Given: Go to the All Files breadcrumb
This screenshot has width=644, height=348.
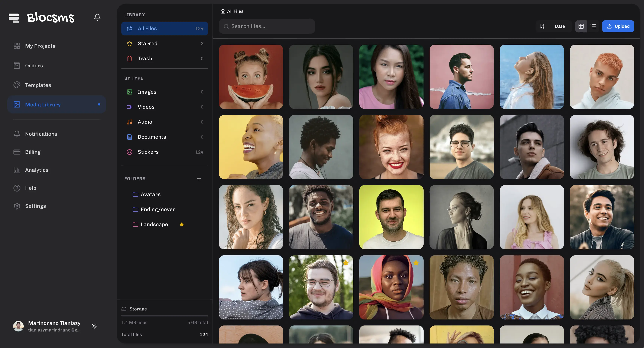Looking at the screenshot, I should [x=232, y=11].
